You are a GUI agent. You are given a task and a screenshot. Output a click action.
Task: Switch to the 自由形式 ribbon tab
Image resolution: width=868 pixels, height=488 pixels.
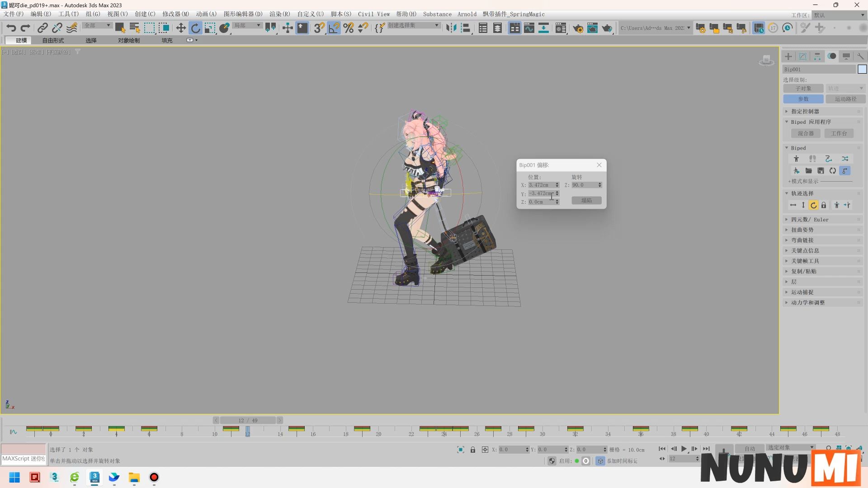tap(52, 40)
